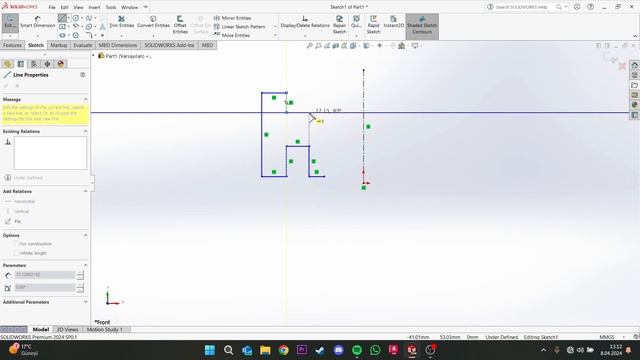Click the length parameter field
The width and height of the screenshot is (640, 360).
[x=45, y=275]
